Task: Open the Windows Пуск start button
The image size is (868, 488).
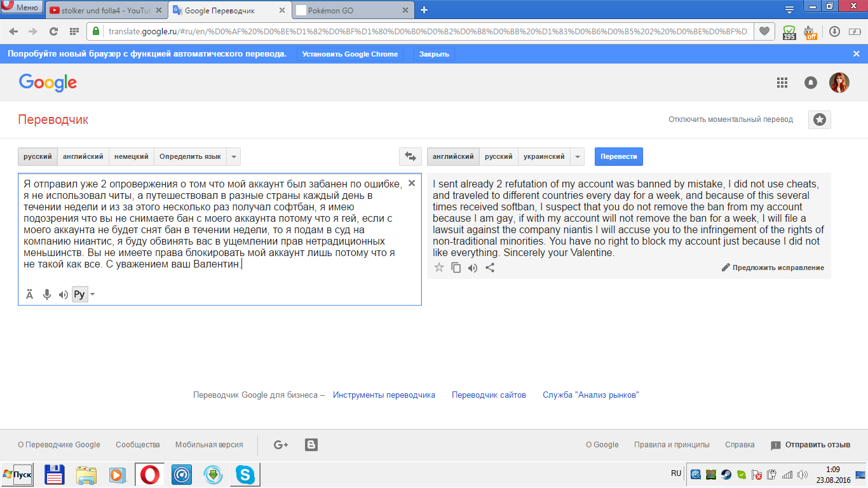Action: (x=18, y=475)
